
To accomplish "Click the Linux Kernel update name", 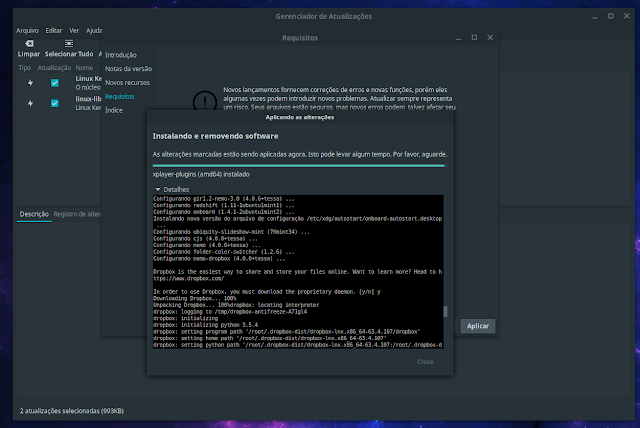I will tap(89, 78).
